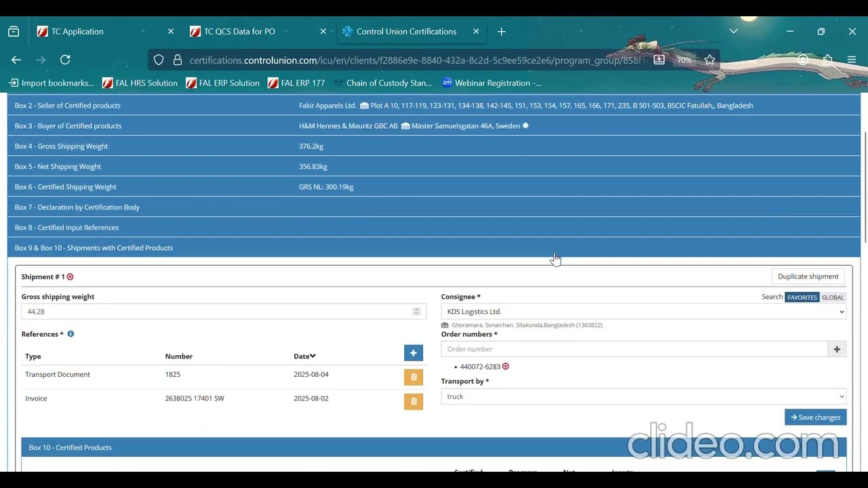Image resolution: width=868 pixels, height=488 pixels.
Task: Reset the 70% zoom level indicator
Action: click(x=684, y=60)
